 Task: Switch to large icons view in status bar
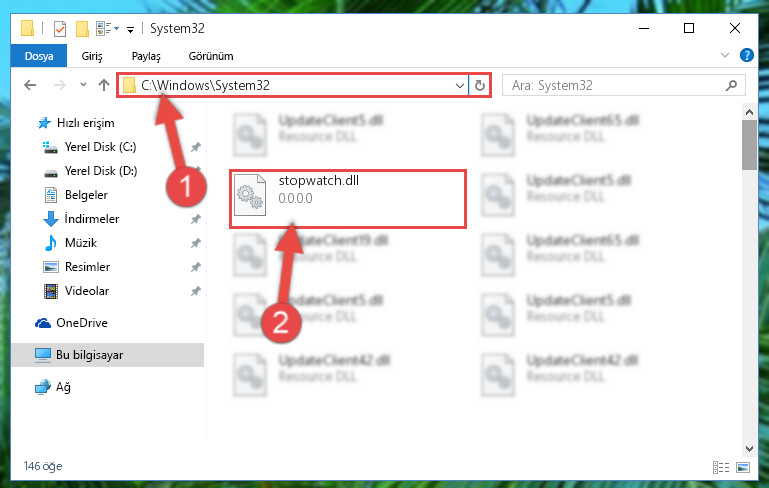[x=743, y=467]
